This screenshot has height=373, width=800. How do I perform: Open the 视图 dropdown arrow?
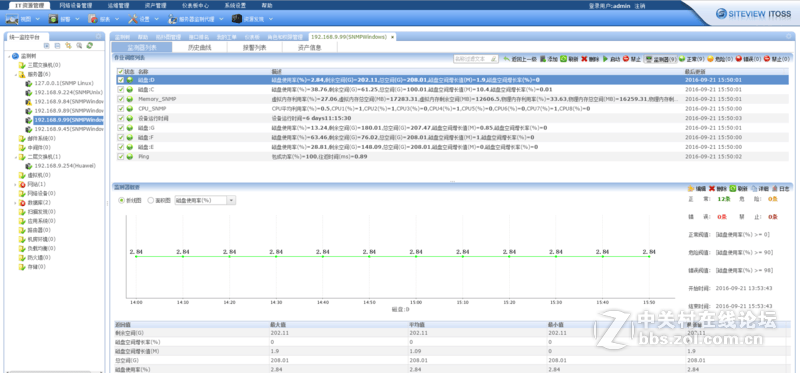(37, 19)
